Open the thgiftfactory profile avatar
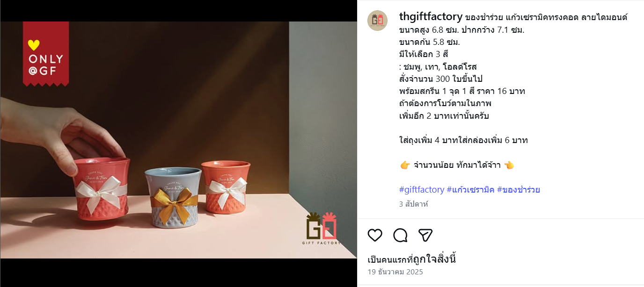Screen dimensions: 644x287 tap(377, 20)
